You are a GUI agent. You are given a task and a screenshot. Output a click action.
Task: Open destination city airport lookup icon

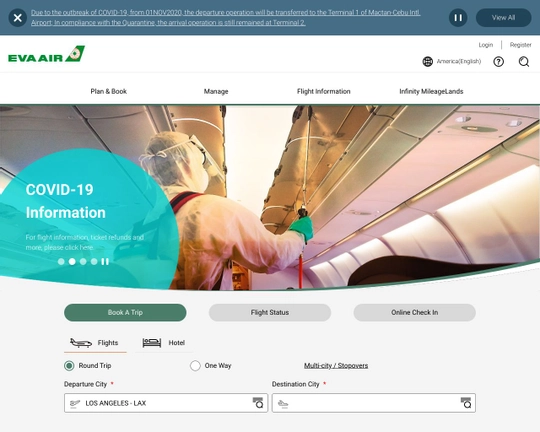pyautogui.click(x=466, y=403)
